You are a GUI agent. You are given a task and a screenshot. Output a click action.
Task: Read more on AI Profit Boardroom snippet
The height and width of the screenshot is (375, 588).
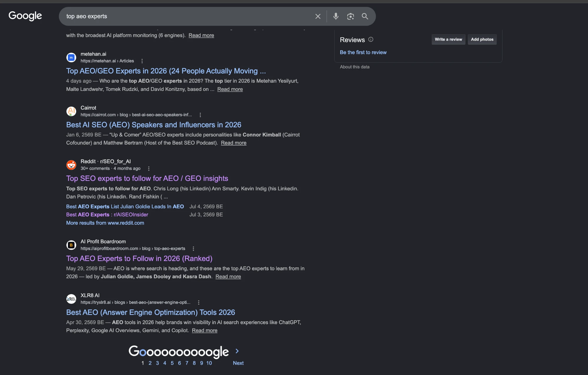(228, 277)
